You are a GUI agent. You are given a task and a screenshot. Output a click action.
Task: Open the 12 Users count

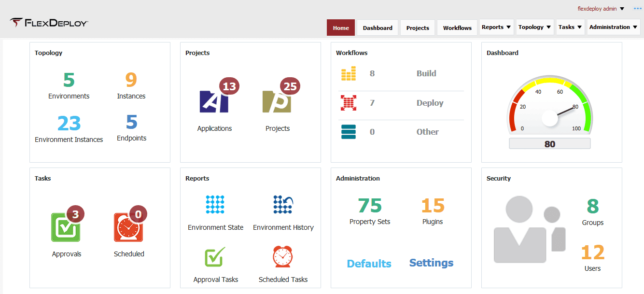coord(593,252)
